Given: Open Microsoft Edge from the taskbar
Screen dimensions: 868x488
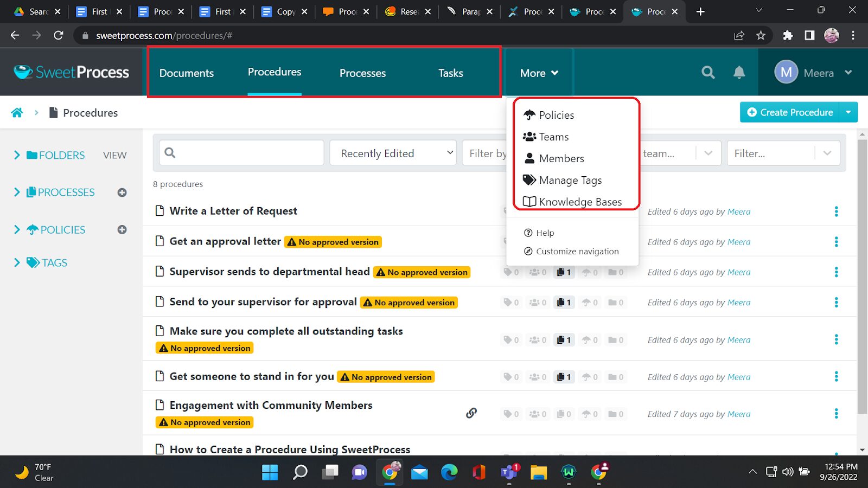Looking at the screenshot, I should pos(449,472).
